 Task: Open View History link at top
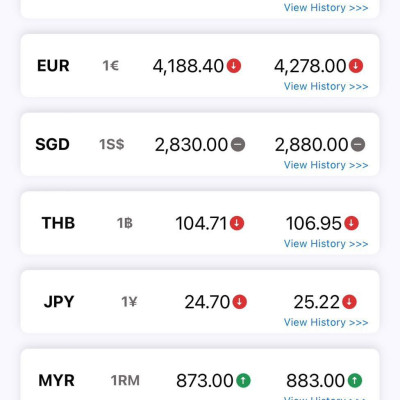[326, 8]
